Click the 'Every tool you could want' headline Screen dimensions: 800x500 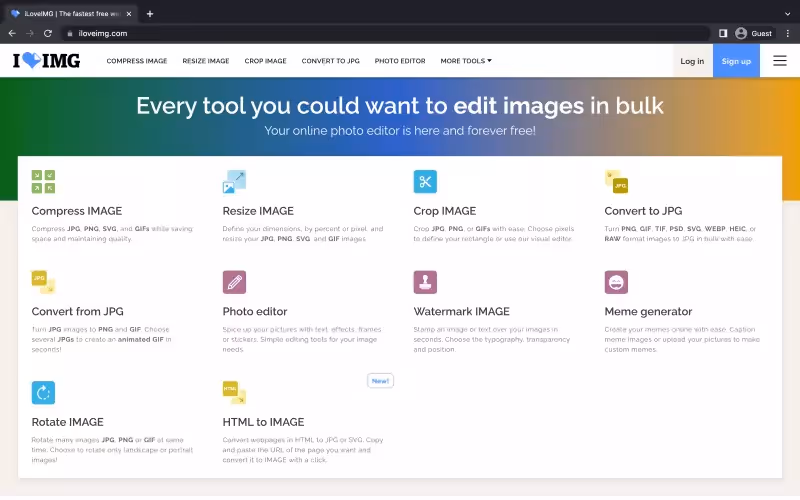point(400,106)
